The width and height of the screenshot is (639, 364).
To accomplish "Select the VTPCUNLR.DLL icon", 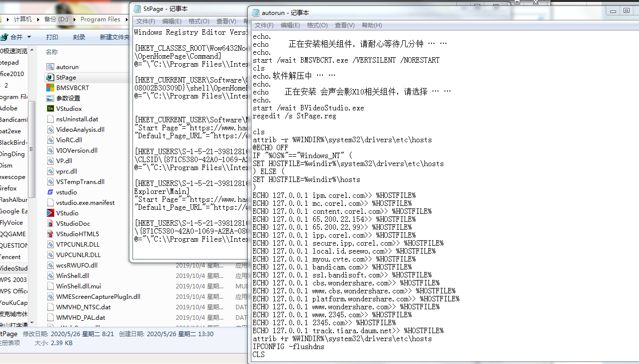I will click(x=50, y=244).
